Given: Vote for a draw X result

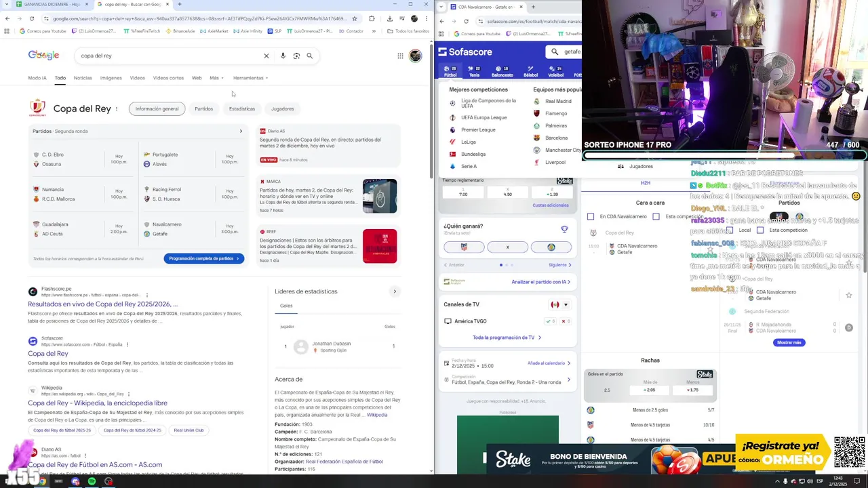Looking at the screenshot, I should coord(507,247).
